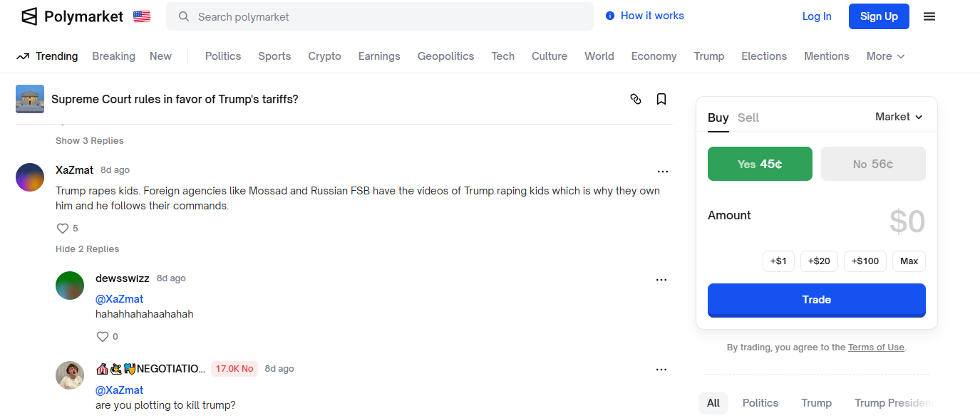Click the US flag region icon
Viewport: 980px width, 418px height.
click(x=142, y=16)
